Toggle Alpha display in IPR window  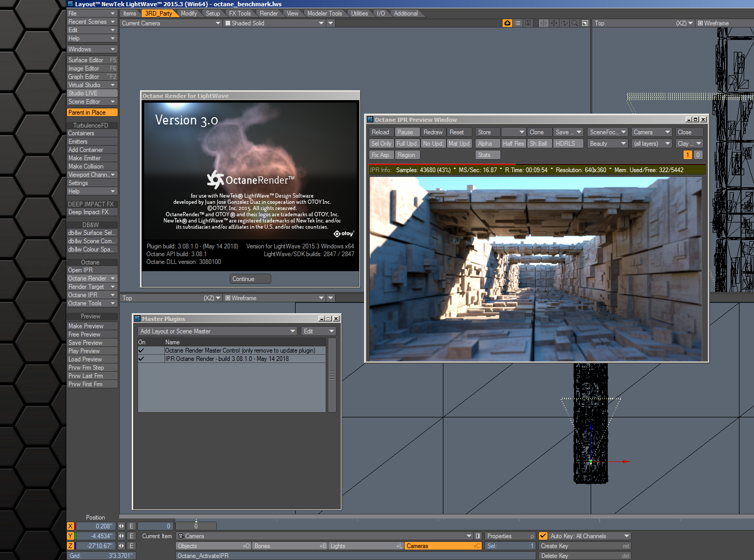coord(487,144)
